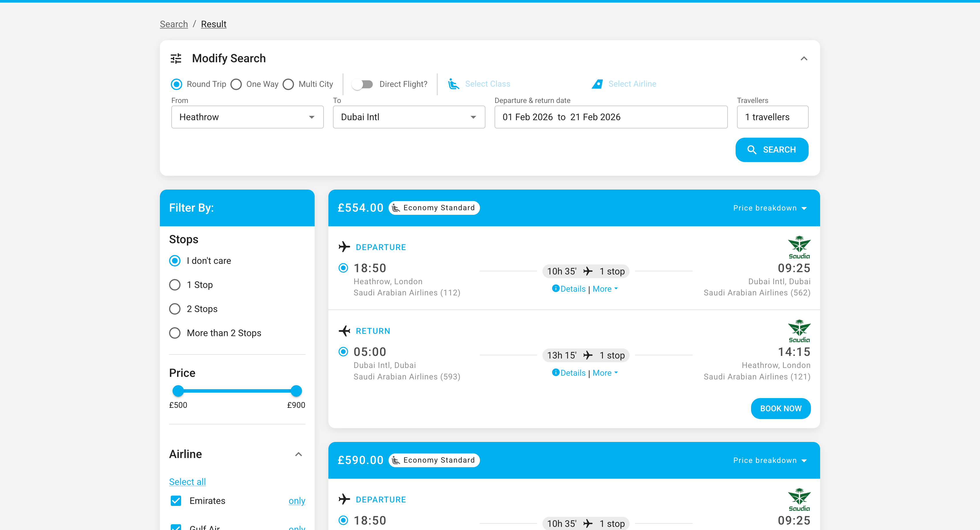Select the One Way trip option

click(x=236, y=84)
